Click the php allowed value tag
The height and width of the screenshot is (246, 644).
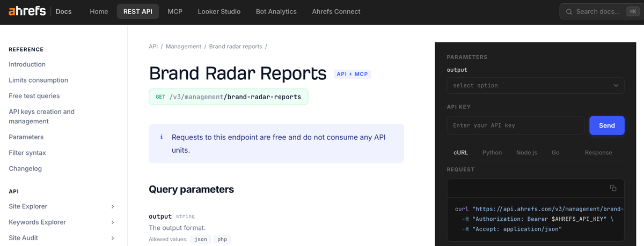coord(222,239)
